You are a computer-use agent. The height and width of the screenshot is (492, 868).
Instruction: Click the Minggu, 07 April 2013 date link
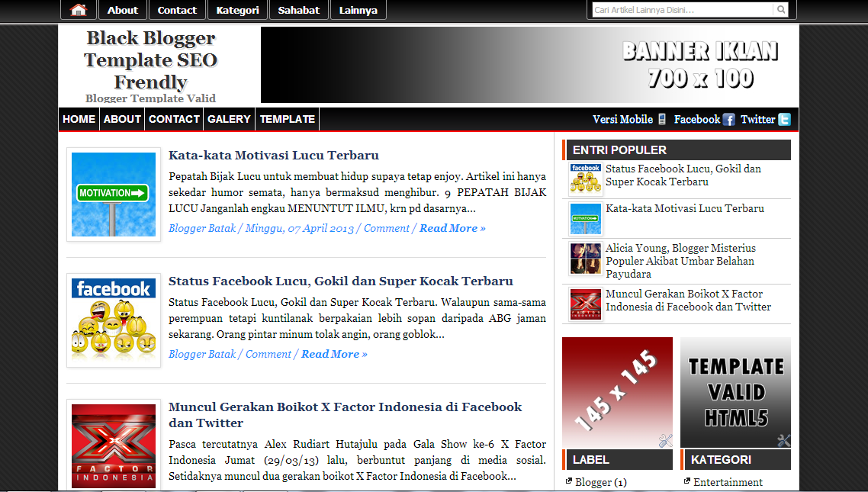300,228
